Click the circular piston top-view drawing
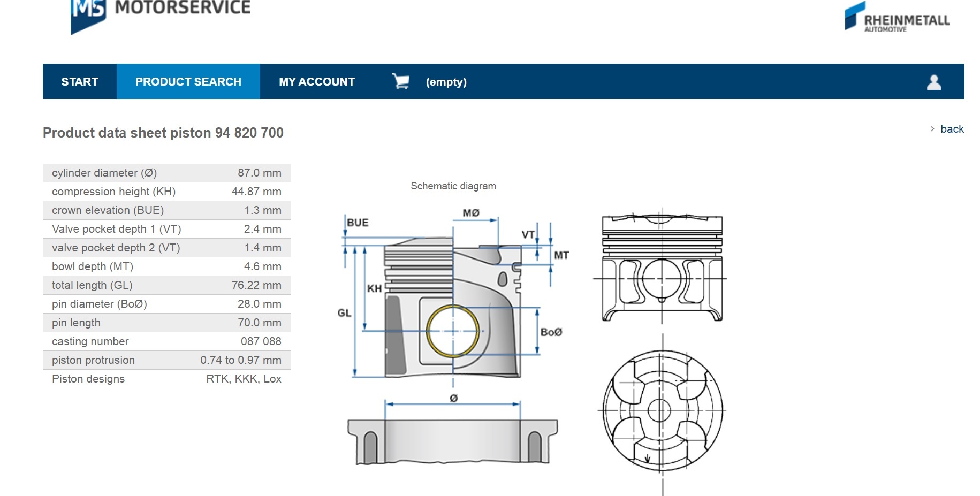This screenshot has height=496, width=980. [662, 411]
